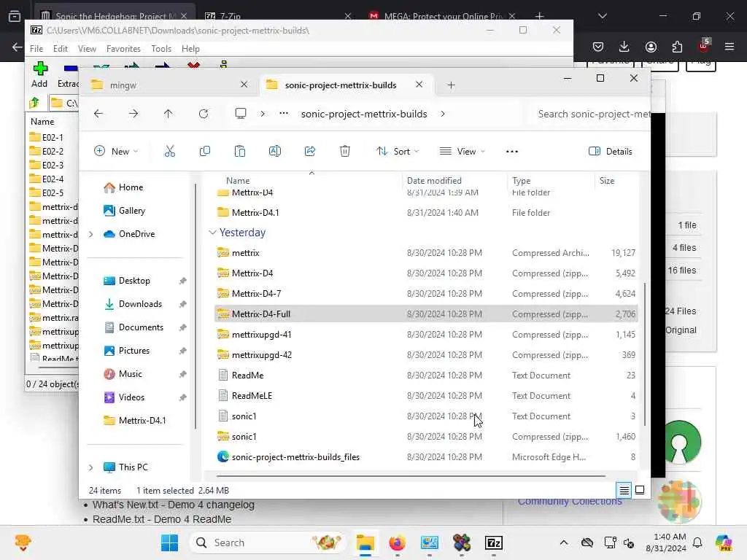
Task: Refresh the Explorer folder view
Action: coord(204,114)
